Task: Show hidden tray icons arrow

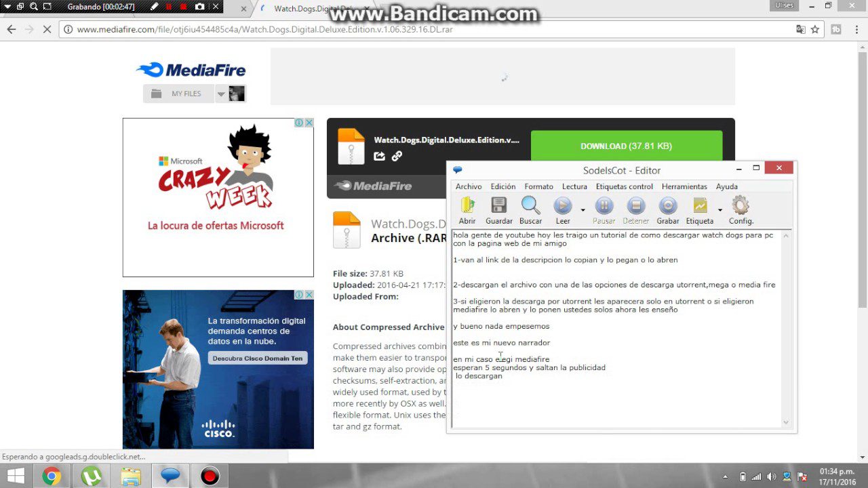Action: tap(726, 476)
